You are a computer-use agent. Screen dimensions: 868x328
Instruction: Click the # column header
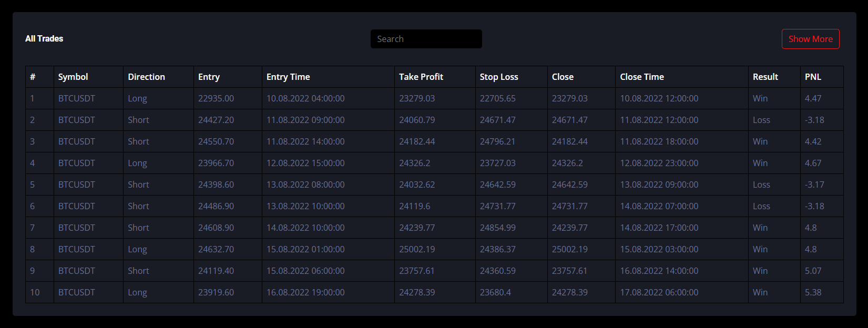click(33, 77)
